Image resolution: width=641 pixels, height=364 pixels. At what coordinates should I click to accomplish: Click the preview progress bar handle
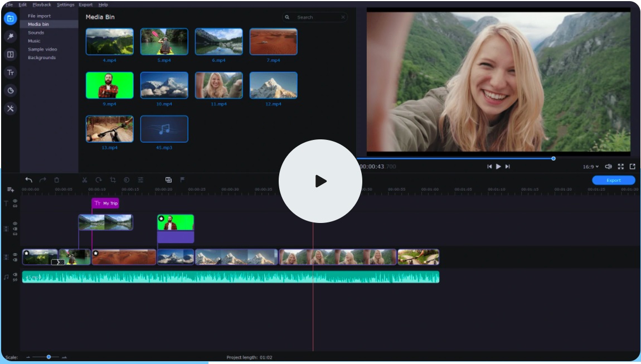[553, 158]
